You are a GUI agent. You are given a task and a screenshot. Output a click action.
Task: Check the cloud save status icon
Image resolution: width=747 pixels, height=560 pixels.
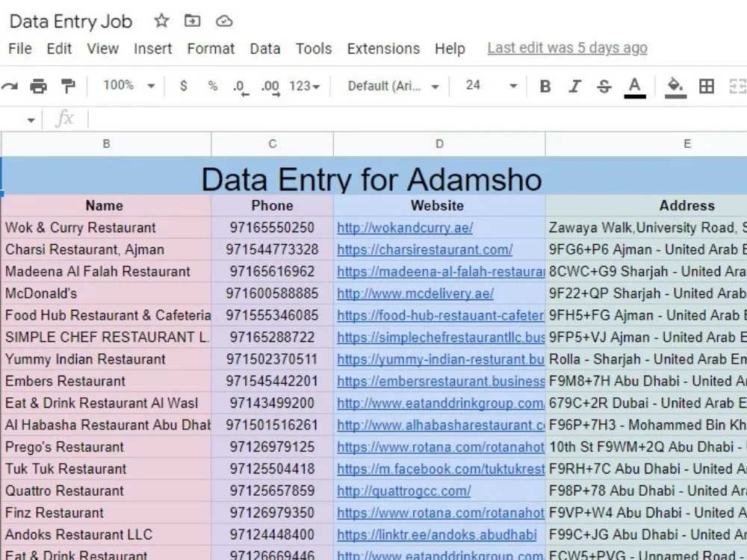(224, 21)
